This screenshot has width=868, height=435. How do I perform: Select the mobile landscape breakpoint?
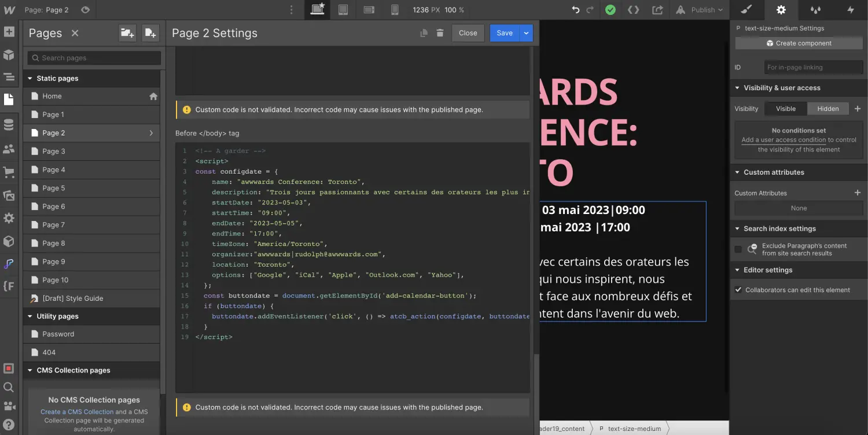tap(369, 10)
